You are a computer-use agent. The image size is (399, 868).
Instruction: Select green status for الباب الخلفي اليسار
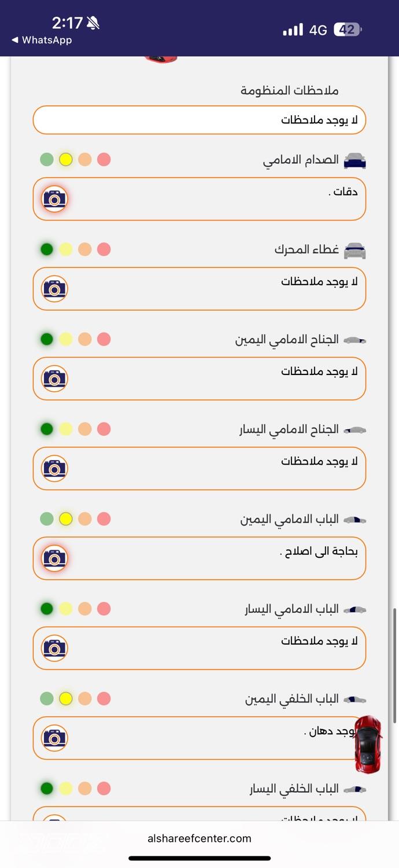pos(47,788)
